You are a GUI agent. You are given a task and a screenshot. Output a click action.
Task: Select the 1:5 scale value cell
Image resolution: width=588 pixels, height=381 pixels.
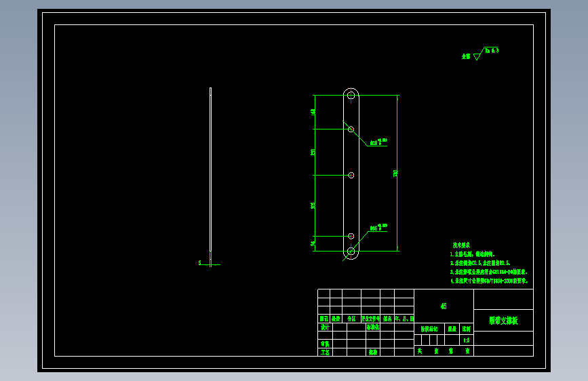pyautogui.click(x=467, y=340)
